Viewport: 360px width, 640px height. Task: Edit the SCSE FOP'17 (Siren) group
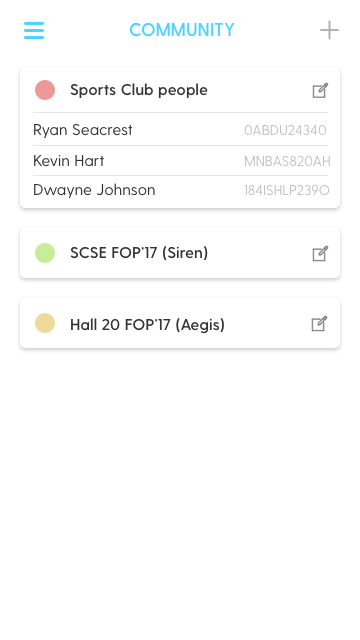(x=320, y=253)
